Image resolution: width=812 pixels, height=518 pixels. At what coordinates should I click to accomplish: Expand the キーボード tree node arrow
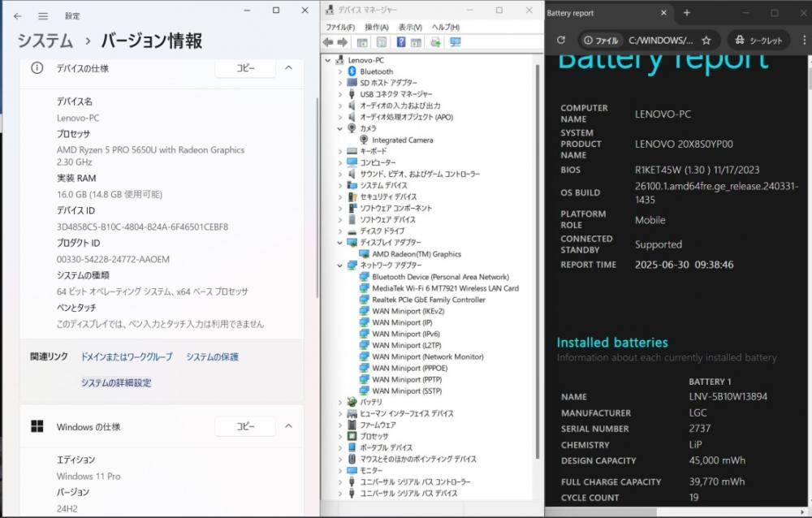click(339, 151)
